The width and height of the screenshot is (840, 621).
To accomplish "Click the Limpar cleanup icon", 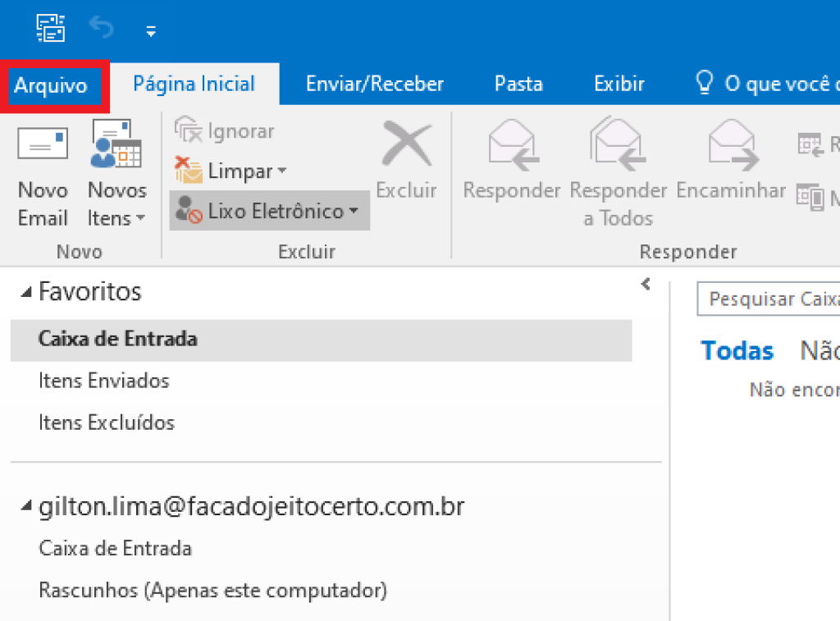I will tap(188, 170).
